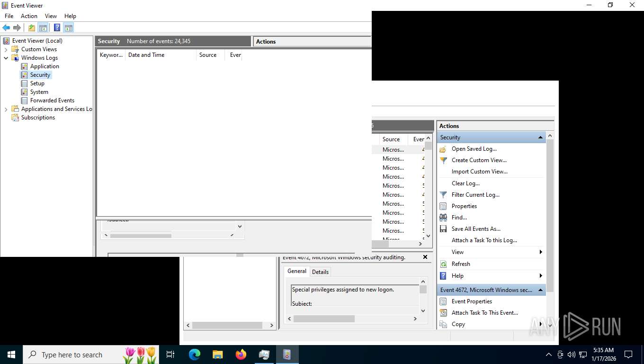Viewport: 644px width, 364px height.
Task: Click the Event Viewer app icon in the title bar
Action: [5, 5]
